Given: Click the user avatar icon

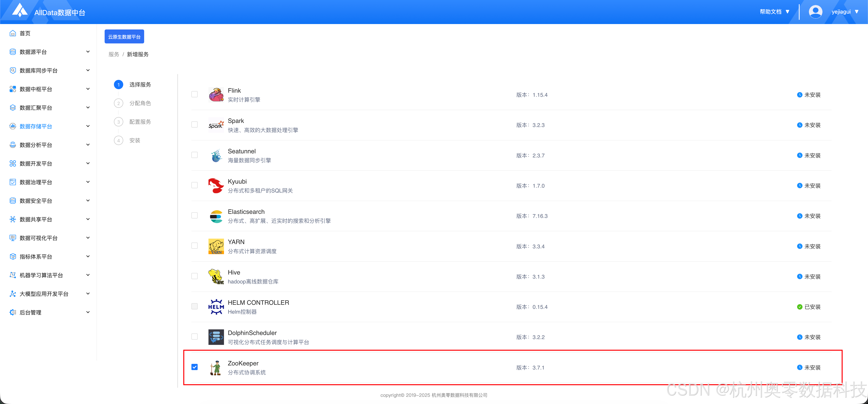Looking at the screenshot, I should 815,12.
